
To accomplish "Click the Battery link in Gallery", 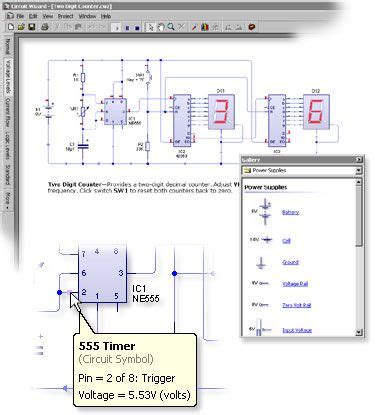I will 290,212.
